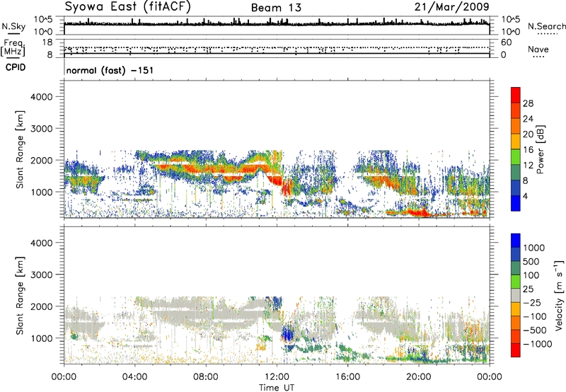Click the '28' tick on Power colorbar

click(x=528, y=103)
